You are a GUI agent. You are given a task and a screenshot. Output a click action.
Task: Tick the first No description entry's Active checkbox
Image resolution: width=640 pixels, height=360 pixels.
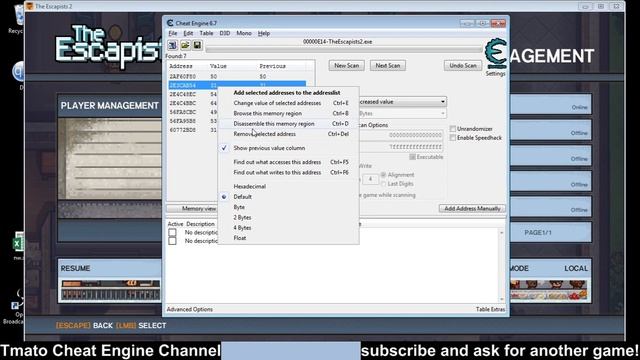[172, 232]
